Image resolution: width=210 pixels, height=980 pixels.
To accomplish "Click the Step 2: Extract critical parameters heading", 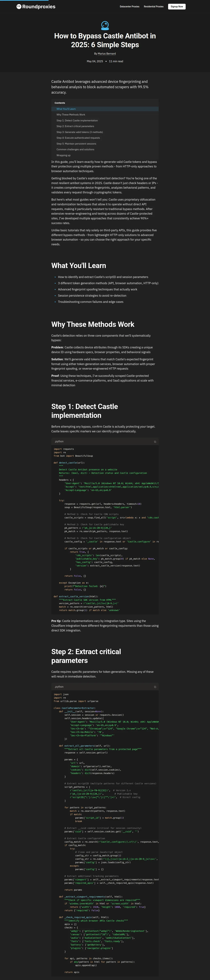I will point(86,656).
